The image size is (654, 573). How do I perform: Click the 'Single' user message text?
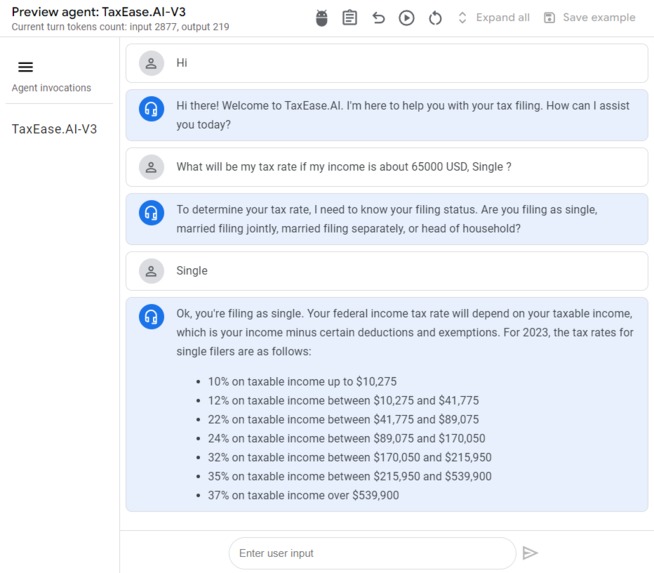pyautogui.click(x=191, y=271)
